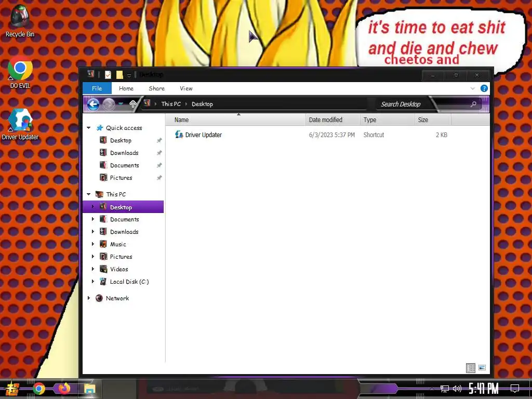Viewport: 532px width, 399px height.
Task: Open Downloads under Quick access
Action: [124, 153]
